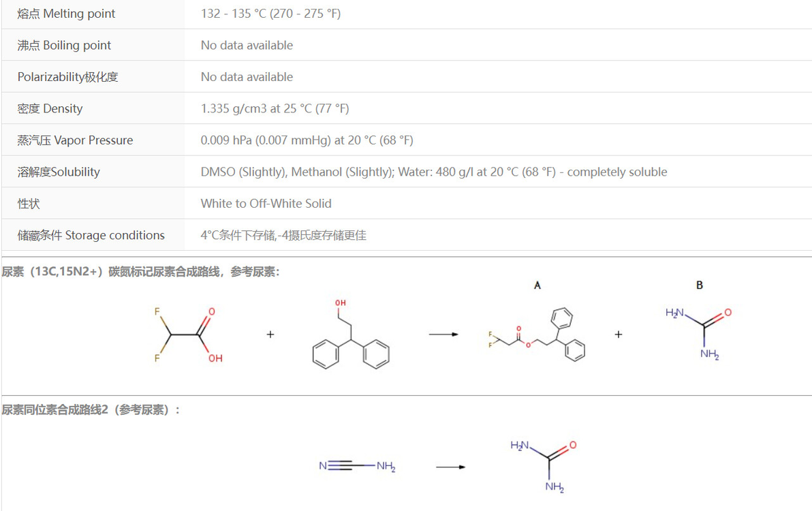Click the White to Off-White Solid value
This screenshot has height=511, width=812.
pos(266,204)
